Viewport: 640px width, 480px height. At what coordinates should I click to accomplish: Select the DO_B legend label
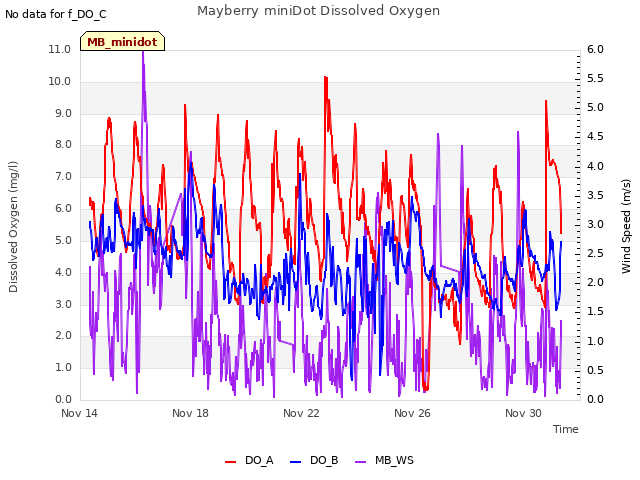pyautogui.click(x=324, y=460)
